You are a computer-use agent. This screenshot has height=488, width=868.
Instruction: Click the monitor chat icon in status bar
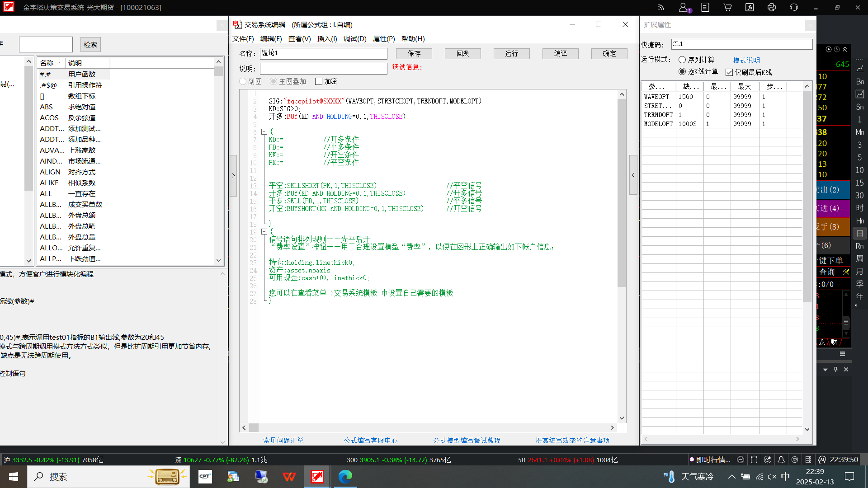[x=795, y=460]
